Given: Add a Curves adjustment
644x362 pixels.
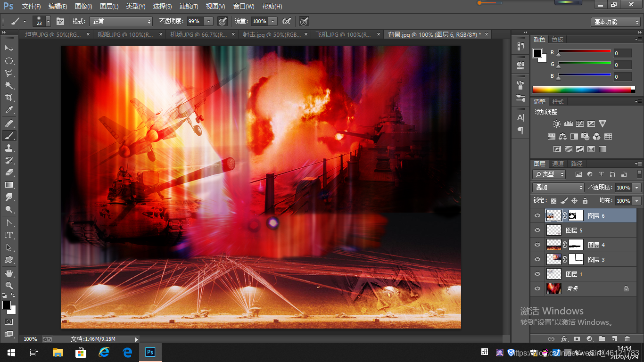Looking at the screenshot, I should coord(579,124).
